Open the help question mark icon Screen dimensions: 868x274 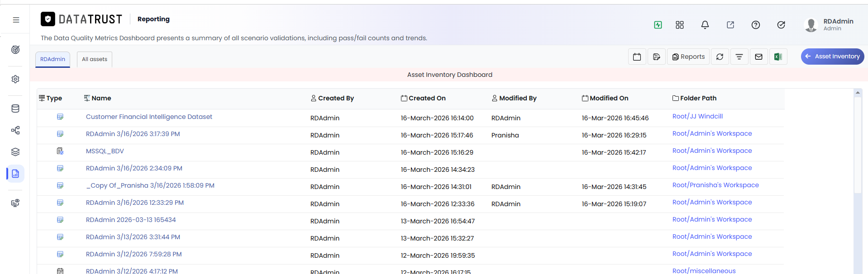pos(756,25)
